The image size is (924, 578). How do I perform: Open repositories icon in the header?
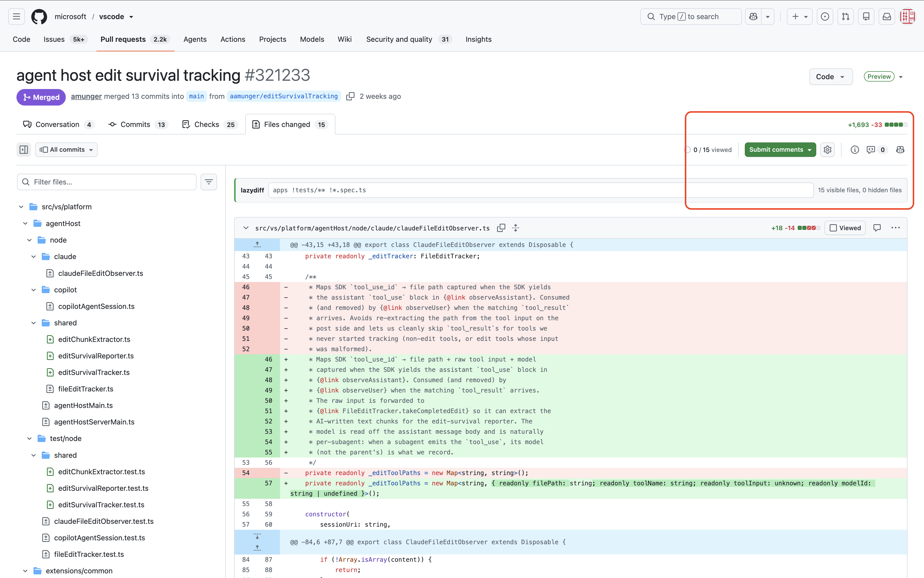click(x=866, y=17)
